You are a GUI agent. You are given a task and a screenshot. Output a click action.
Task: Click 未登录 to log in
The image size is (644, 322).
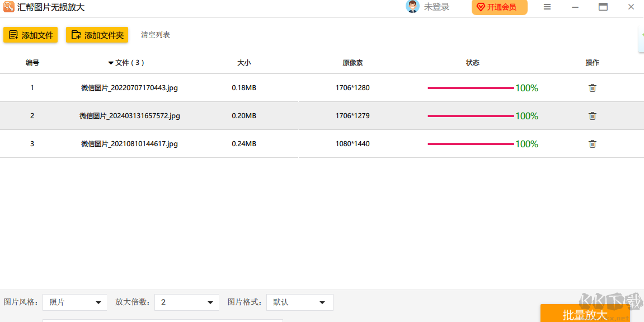click(436, 7)
